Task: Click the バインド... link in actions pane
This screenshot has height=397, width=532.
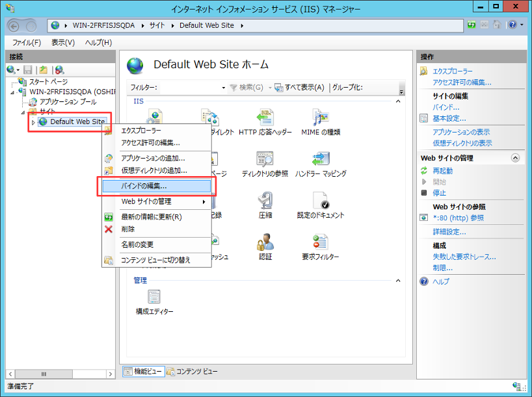Action: 446,107
